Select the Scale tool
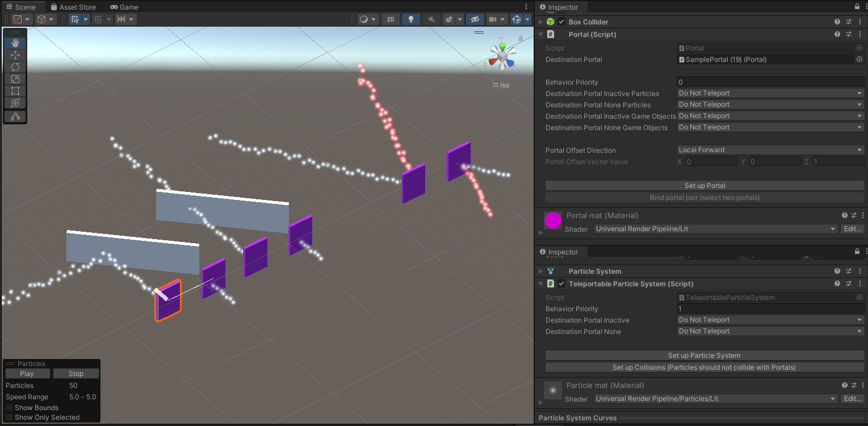 pos(15,79)
